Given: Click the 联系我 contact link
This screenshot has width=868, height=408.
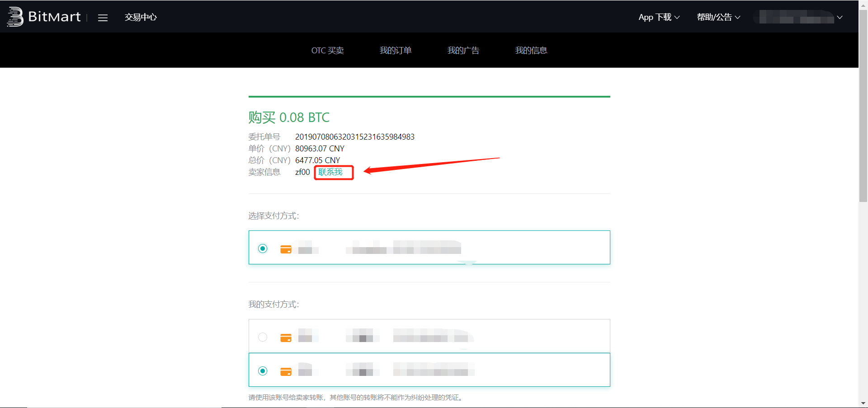Looking at the screenshot, I should [330, 172].
